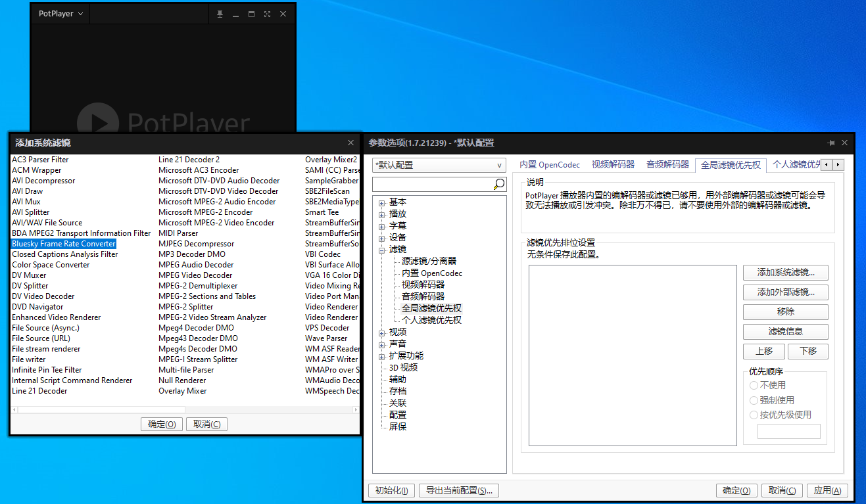
Task: Click 添加系统滤镜... button
Action: [786, 273]
